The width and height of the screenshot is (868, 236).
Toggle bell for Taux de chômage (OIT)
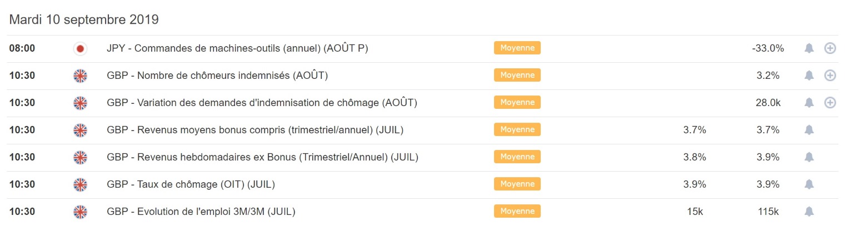809,184
